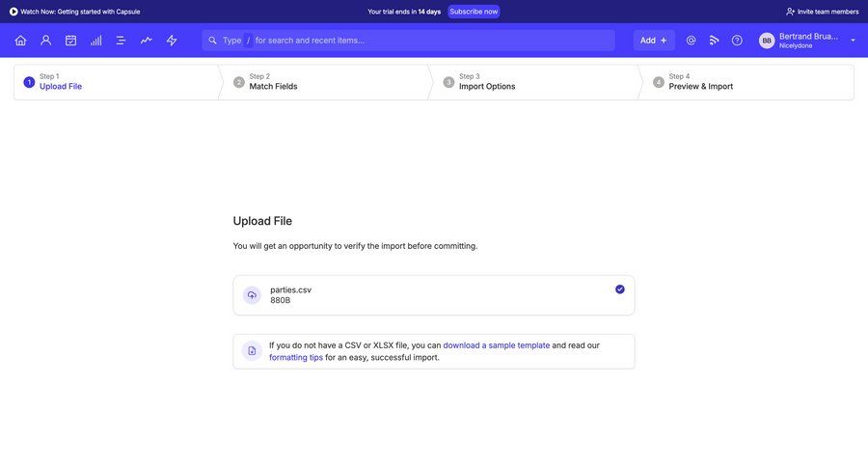Open the Calendar and tasks icon
Screen dimensions: 868x467
70,41
